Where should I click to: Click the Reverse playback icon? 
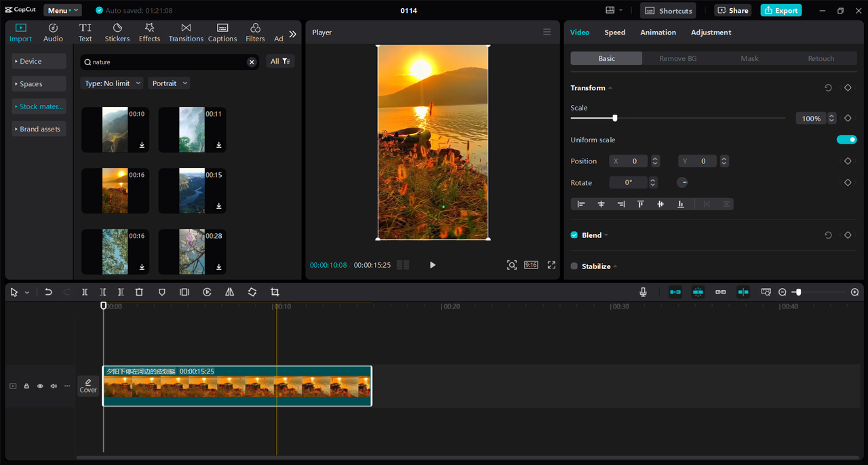[207, 292]
